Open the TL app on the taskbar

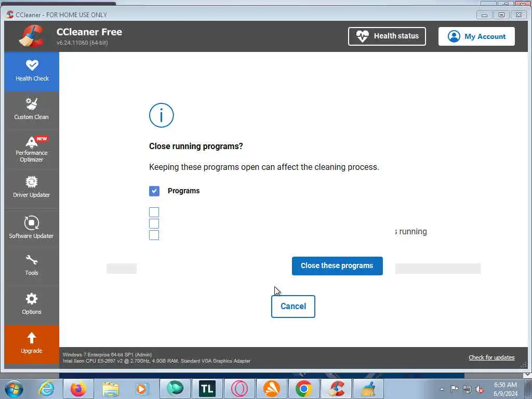point(207,389)
